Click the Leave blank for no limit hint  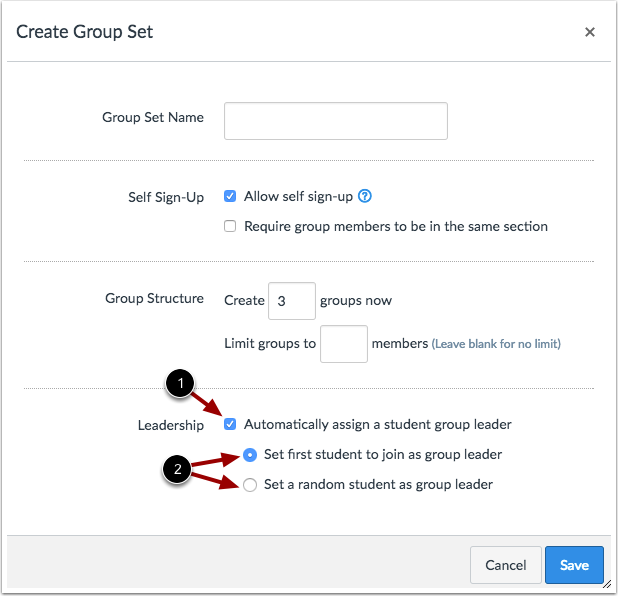point(496,344)
